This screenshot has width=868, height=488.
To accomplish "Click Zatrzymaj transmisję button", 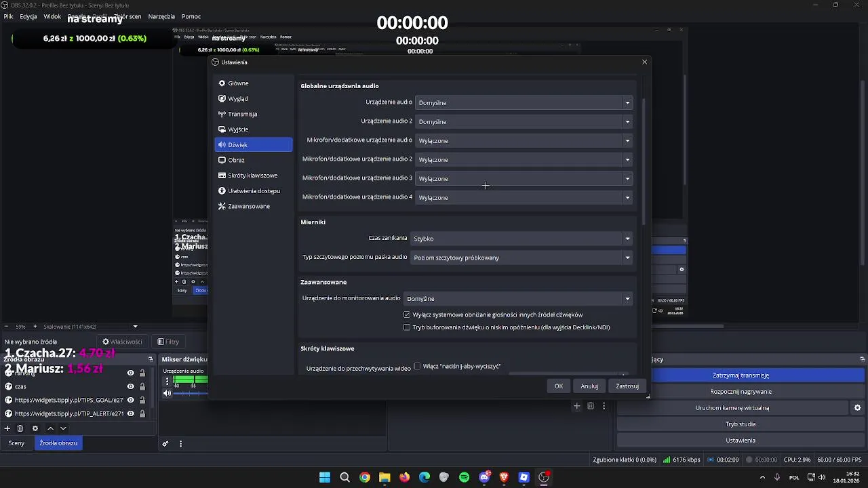I will (x=741, y=375).
